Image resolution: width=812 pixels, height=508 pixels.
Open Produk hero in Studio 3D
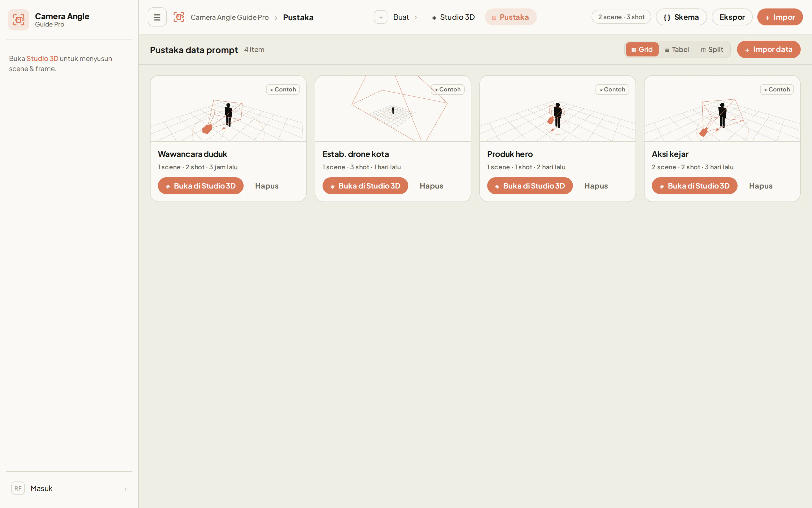pos(530,186)
